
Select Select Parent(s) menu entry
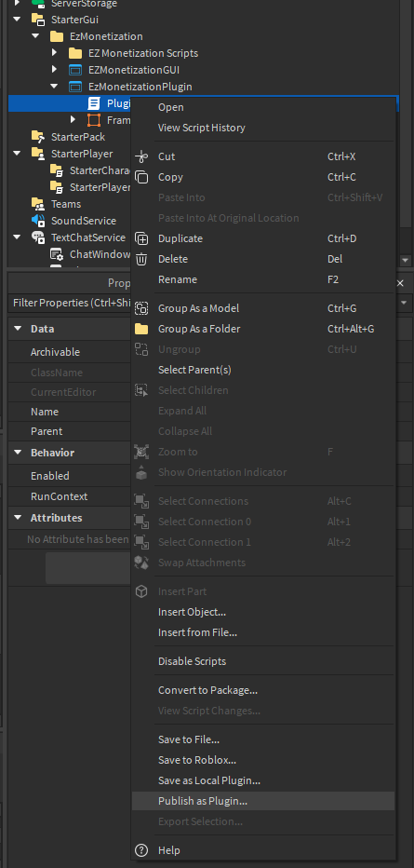[x=263, y=370]
